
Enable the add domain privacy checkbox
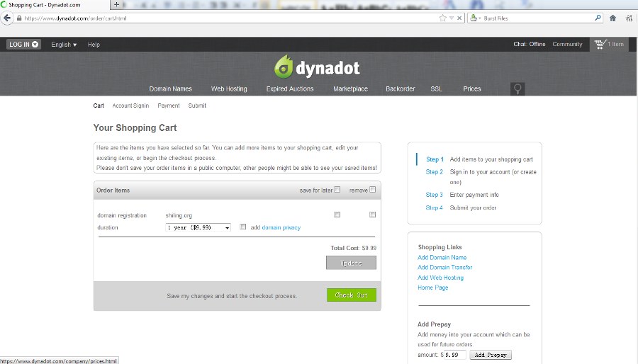click(x=243, y=227)
